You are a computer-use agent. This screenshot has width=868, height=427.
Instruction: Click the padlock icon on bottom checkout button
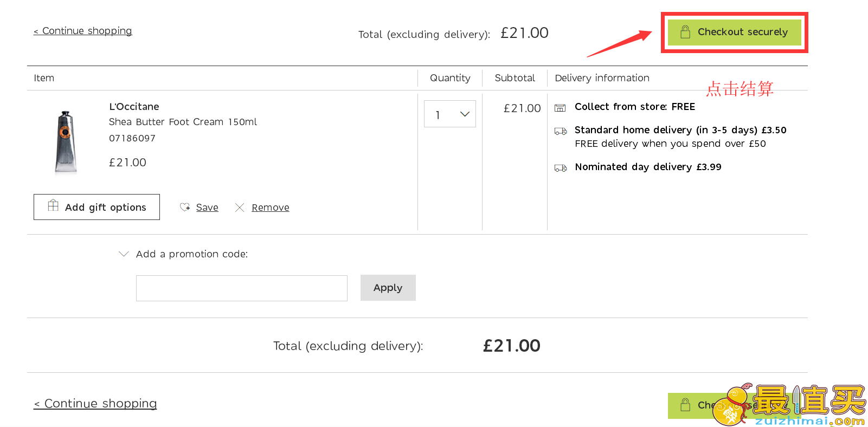[x=685, y=405]
